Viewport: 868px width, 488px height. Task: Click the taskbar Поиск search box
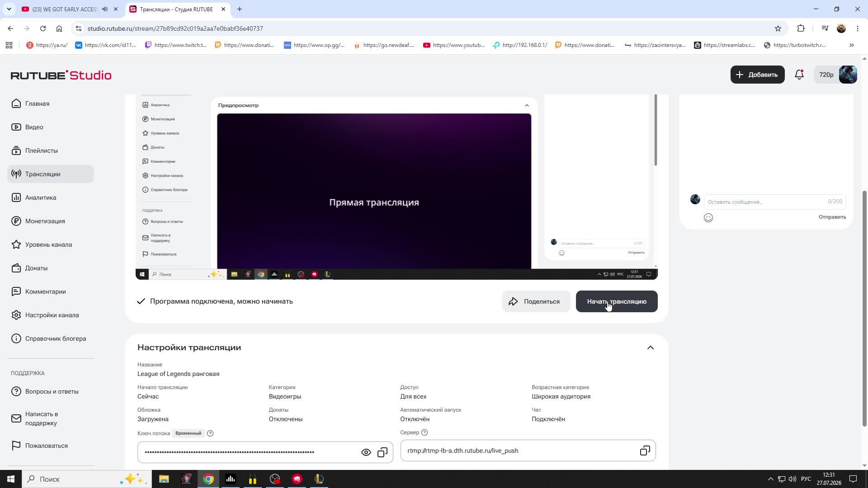coord(86,479)
